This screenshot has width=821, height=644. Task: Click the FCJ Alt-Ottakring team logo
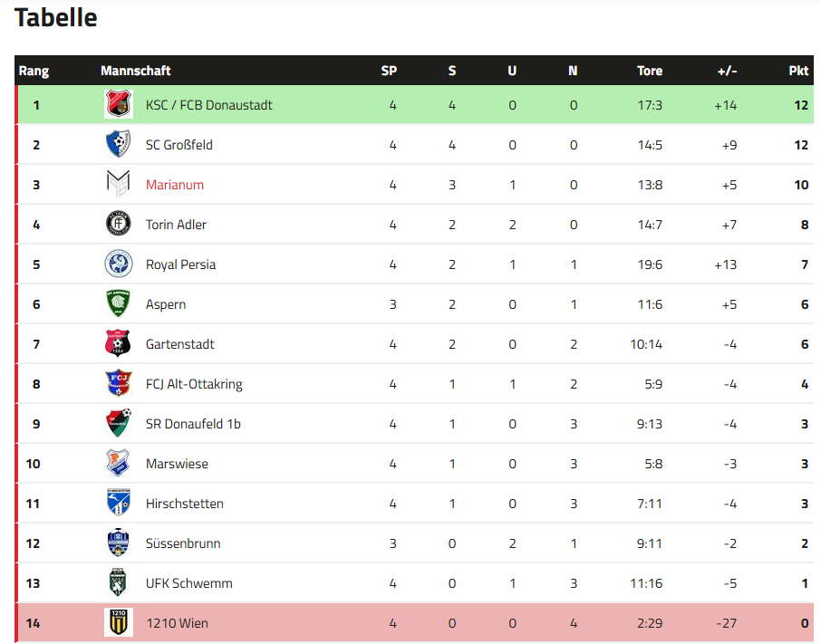point(119,384)
